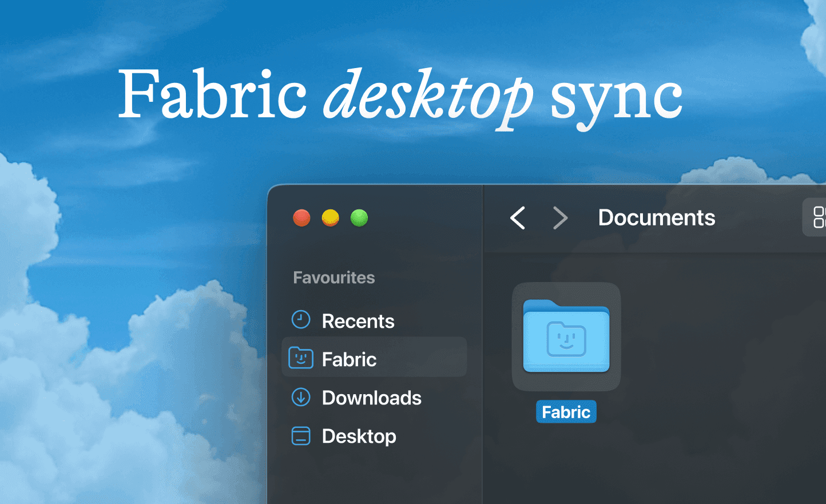Viewport: 826px width, 504px height.
Task: Close the Finder window with red button
Action: [301, 218]
